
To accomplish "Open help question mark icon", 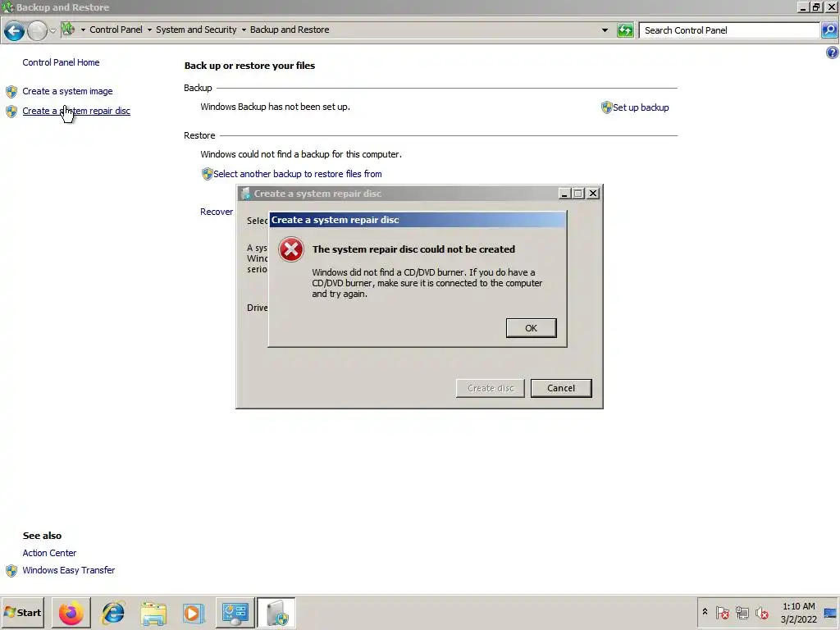I will point(832,52).
